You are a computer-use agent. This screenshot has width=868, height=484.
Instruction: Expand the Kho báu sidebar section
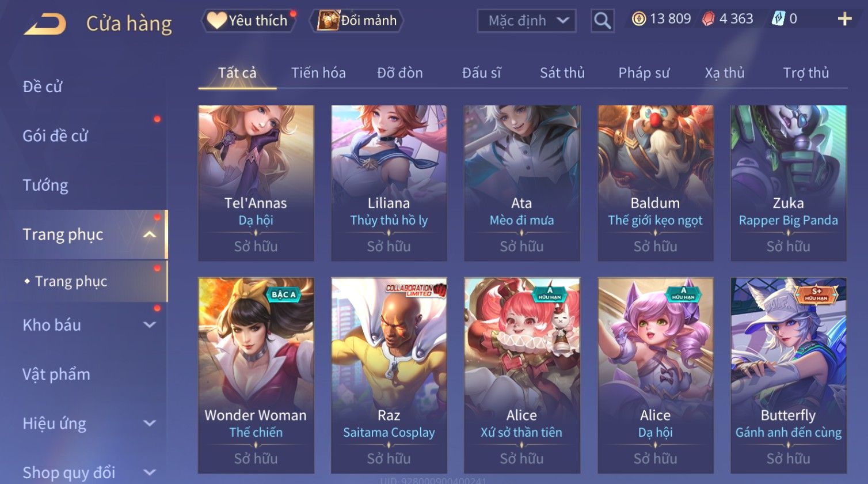click(150, 325)
